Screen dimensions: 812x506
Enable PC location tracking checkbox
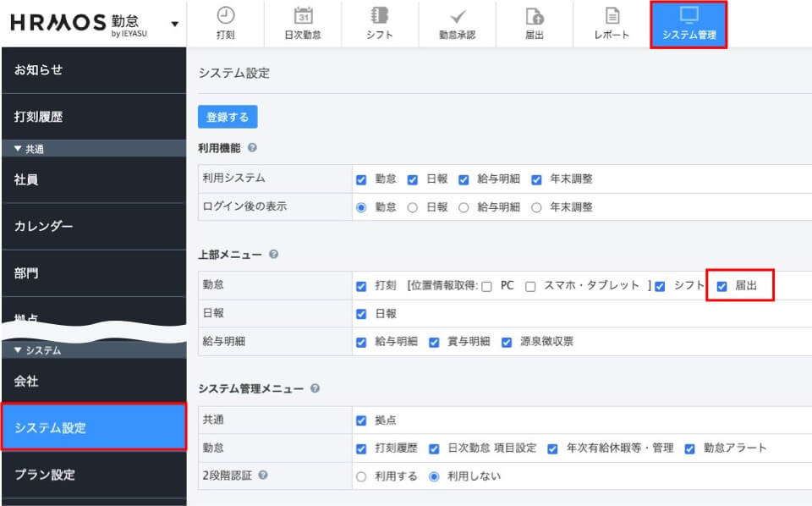[x=486, y=286]
